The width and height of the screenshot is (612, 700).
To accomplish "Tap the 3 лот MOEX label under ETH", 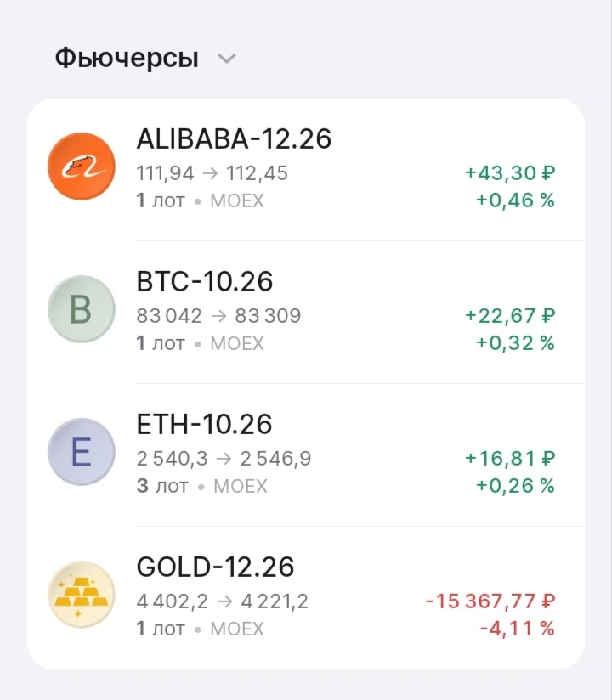I will [202, 486].
